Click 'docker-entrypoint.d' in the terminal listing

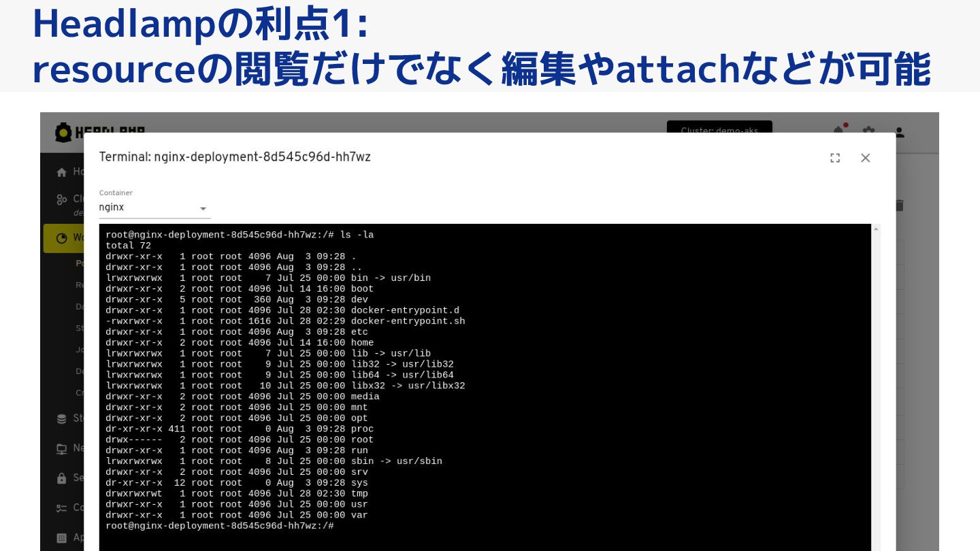(x=405, y=310)
